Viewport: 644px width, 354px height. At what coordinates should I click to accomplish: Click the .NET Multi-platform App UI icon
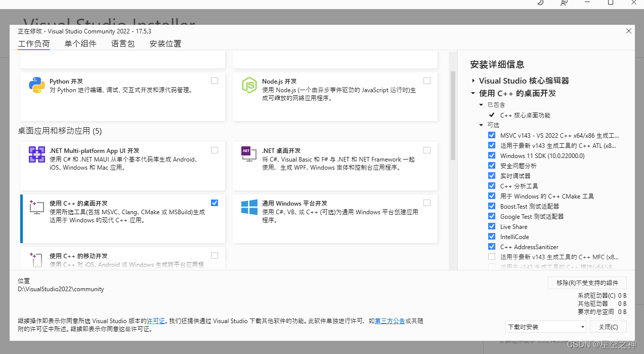tap(37, 154)
